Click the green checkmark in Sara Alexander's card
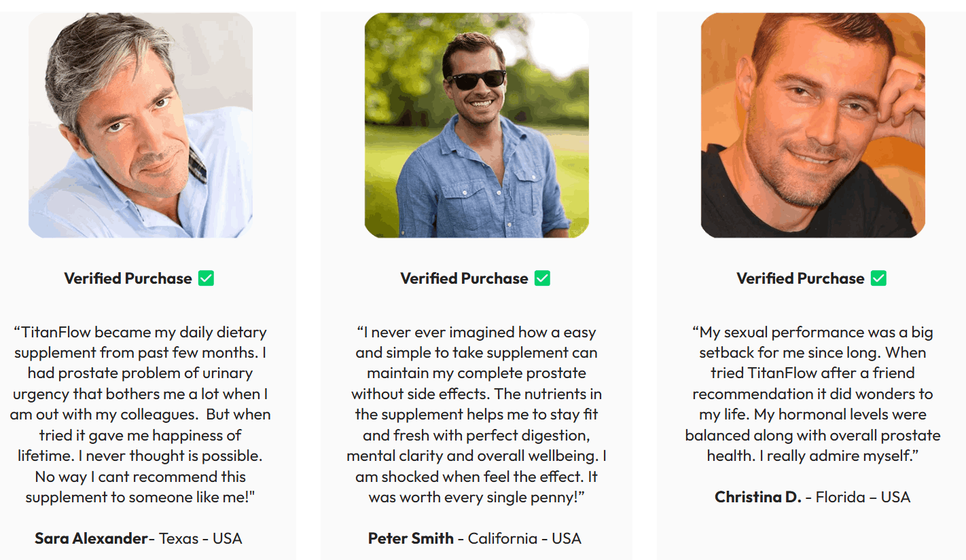 tap(207, 278)
